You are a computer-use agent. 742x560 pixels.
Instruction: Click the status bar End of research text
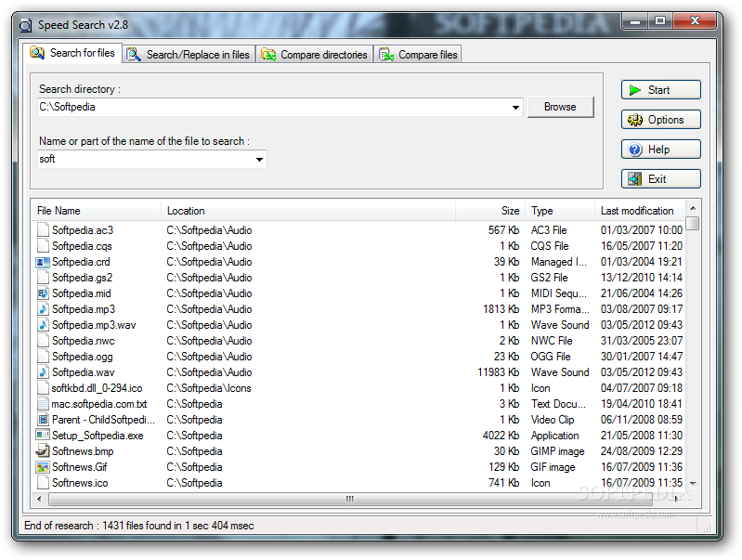(x=139, y=526)
